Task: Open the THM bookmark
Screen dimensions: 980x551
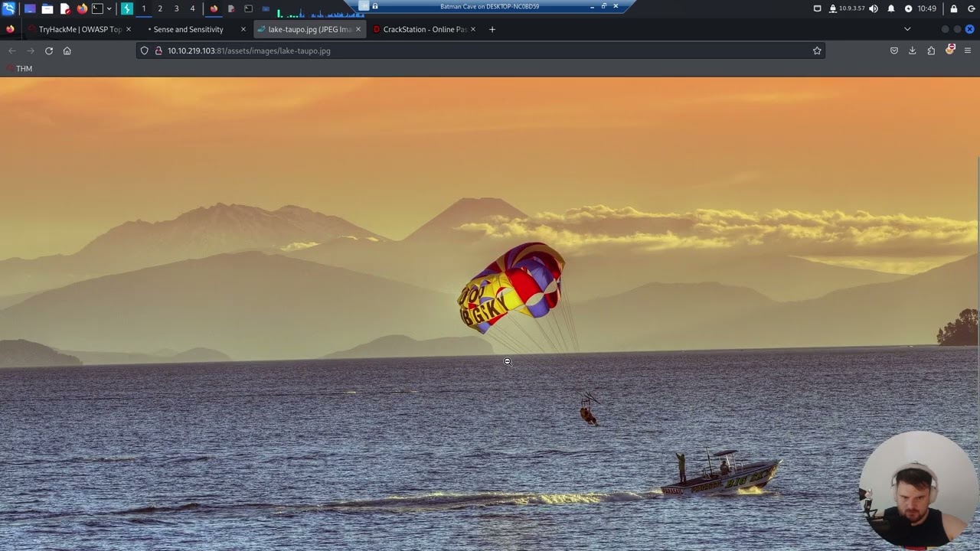Action: coord(18,69)
